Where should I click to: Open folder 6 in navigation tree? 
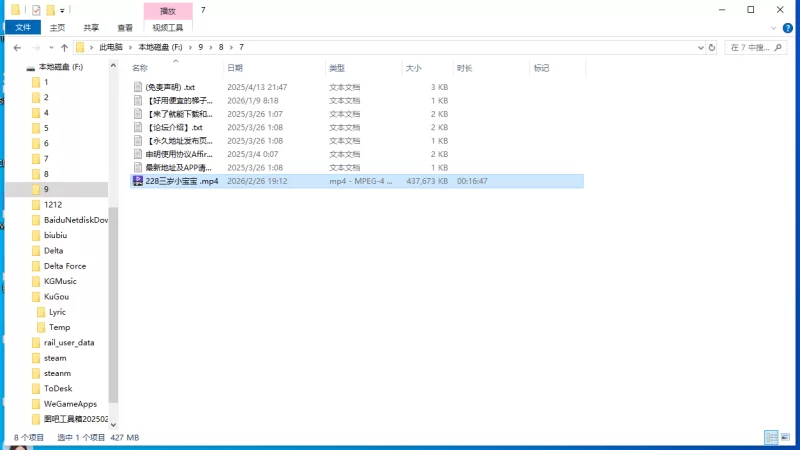[46, 143]
